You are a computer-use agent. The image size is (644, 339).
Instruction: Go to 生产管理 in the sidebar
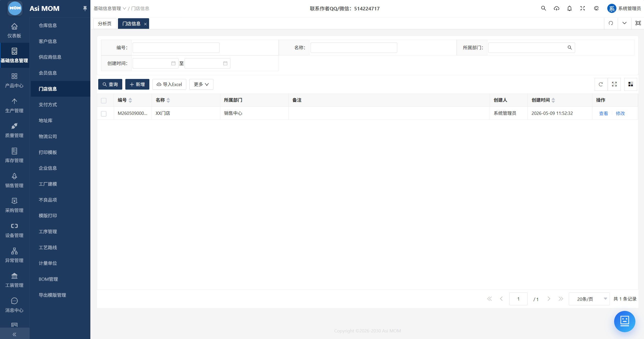[14, 105]
